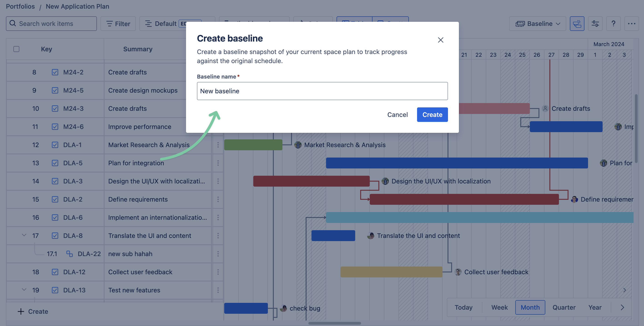Click the Baseline name input field
644x326 pixels.
(322, 91)
